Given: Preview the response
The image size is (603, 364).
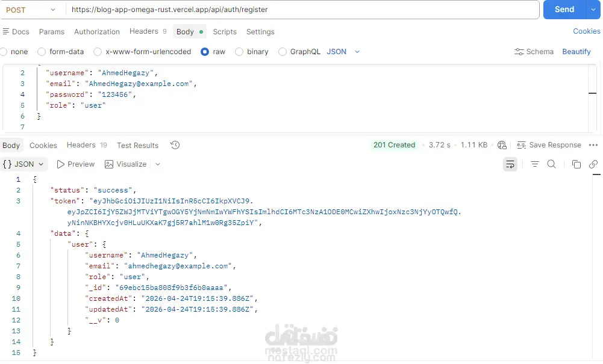Looking at the screenshot, I should point(76,164).
